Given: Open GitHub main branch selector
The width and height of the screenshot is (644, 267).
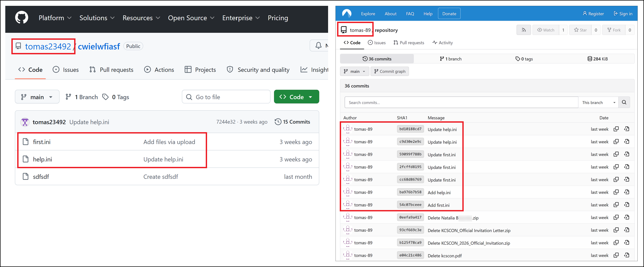Looking at the screenshot, I should click(37, 97).
